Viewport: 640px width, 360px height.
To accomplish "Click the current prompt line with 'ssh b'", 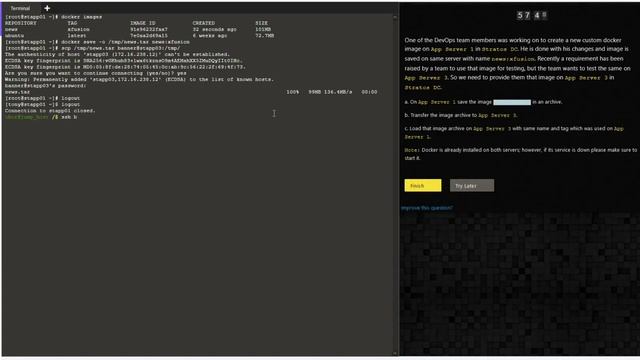I will [41, 117].
